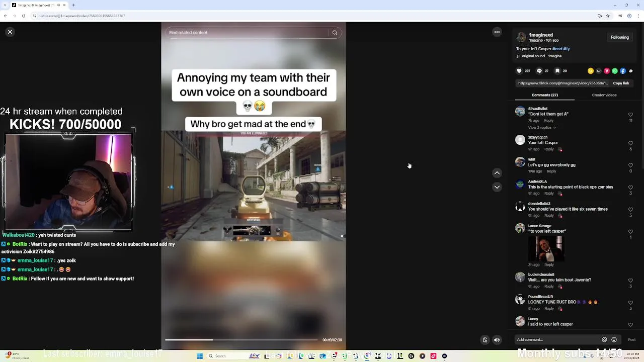Image resolution: width=644 pixels, height=362 pixels.
Task: Mute the video with the speaker icon
Action: 497,340
